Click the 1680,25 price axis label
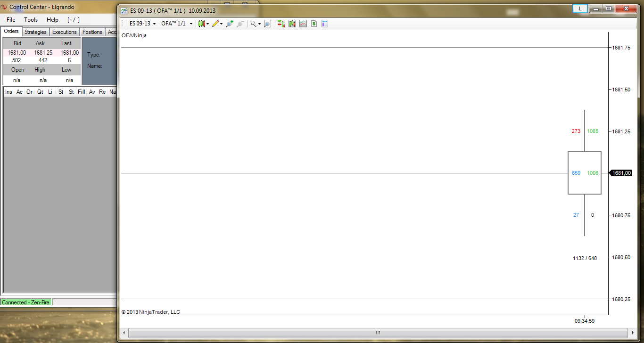The image size is (644, 343). coord(621,299)
